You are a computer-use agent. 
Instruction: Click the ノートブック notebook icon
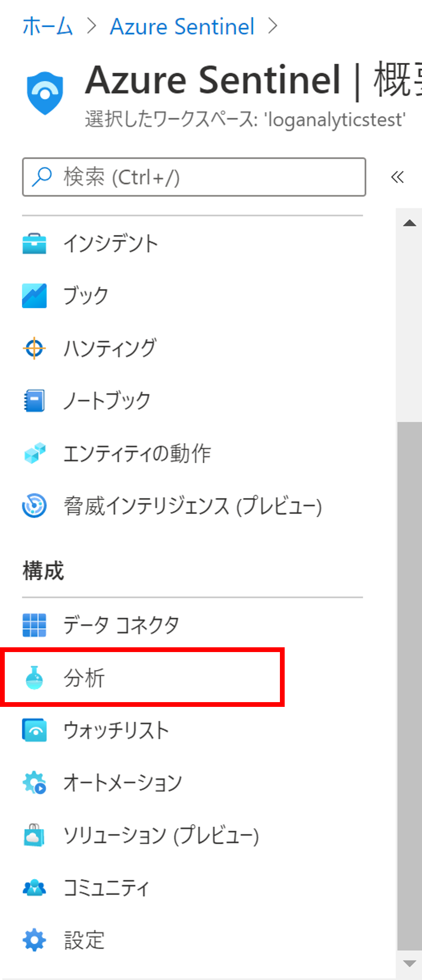[34, 401]
